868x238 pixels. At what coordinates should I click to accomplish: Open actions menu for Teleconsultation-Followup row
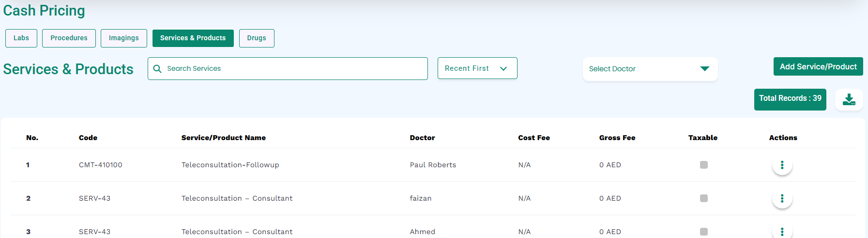782,165
